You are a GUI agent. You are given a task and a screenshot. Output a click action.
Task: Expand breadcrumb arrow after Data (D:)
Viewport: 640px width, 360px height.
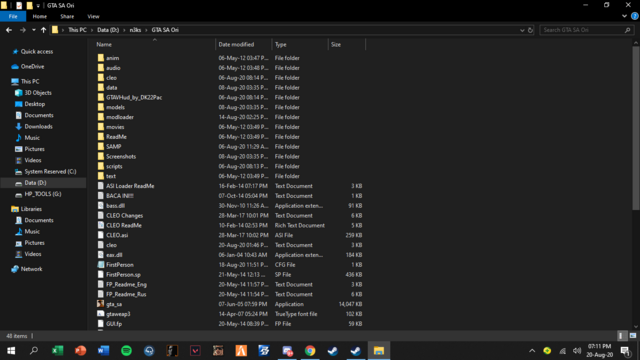pos(124,30)
